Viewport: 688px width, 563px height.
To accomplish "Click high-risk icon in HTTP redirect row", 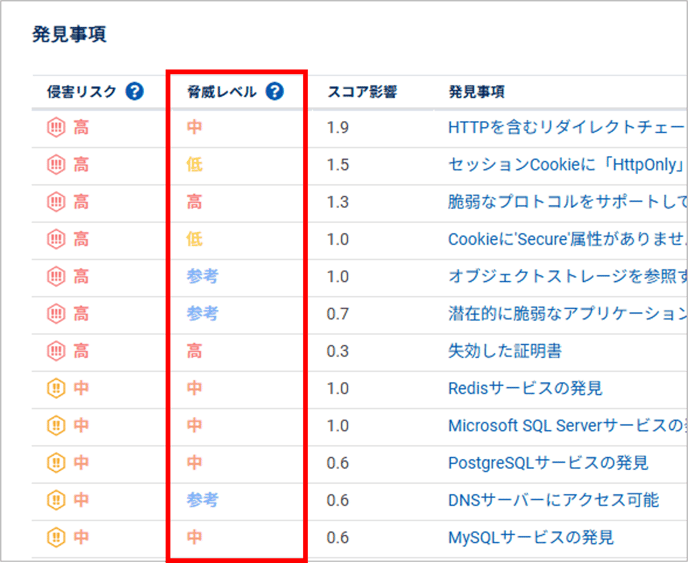I will coord(56,127).
